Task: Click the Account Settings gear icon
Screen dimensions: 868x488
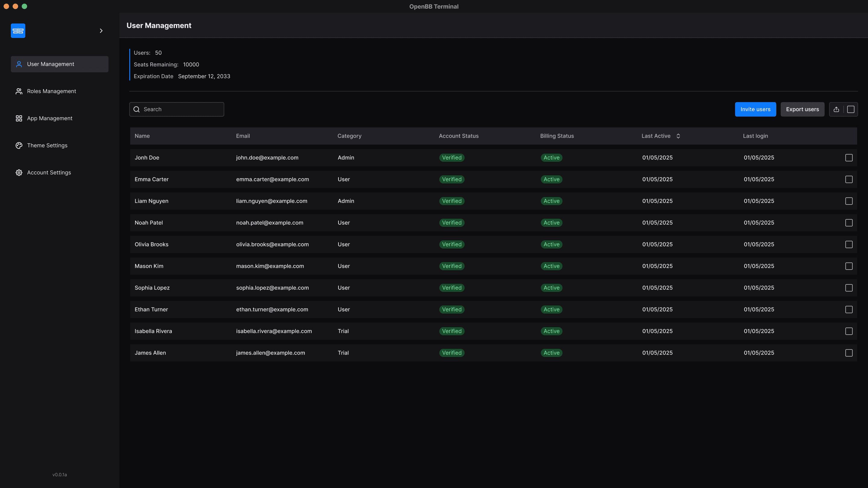Action: pyautogui.click(x=19, y=172)
